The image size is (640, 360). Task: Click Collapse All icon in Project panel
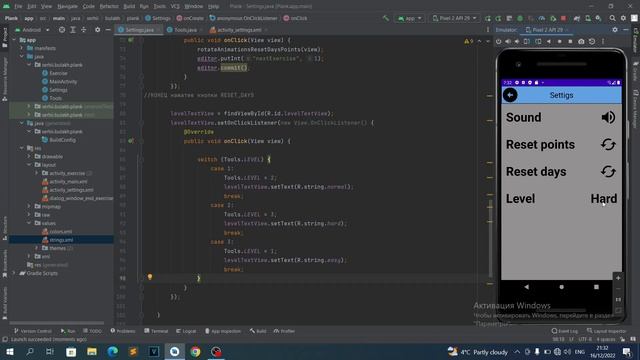coord(84,30)
